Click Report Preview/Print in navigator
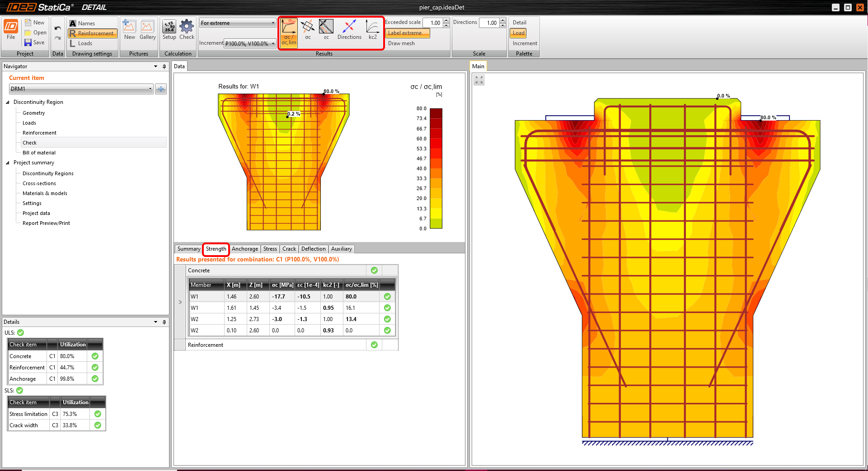Screen dimensions: 868x471 46,223
